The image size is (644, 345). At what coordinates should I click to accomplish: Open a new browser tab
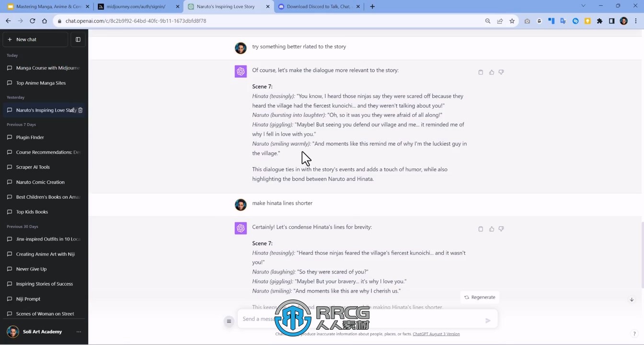372,7
